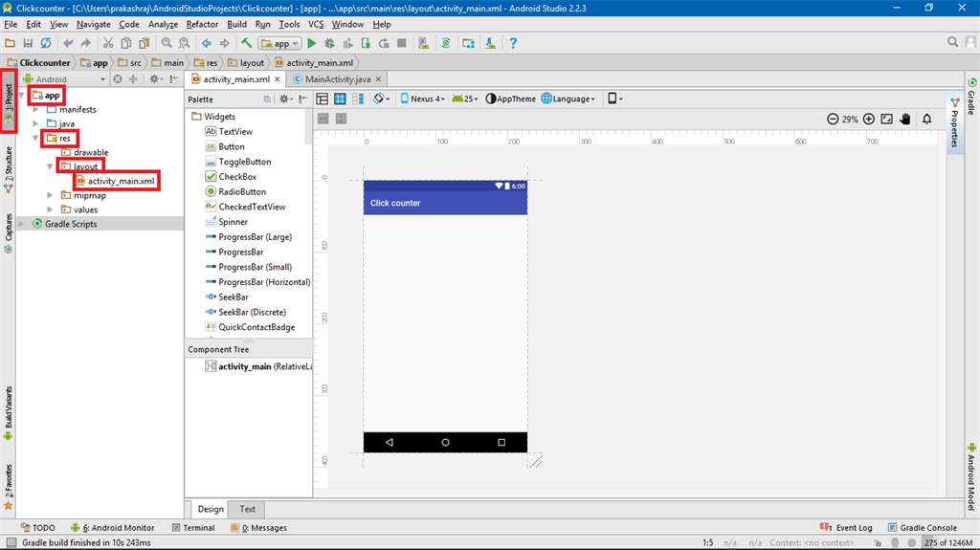Zoom out with the minus circle icon
This screenshot has width=980, height=550.
coord(833,119)
